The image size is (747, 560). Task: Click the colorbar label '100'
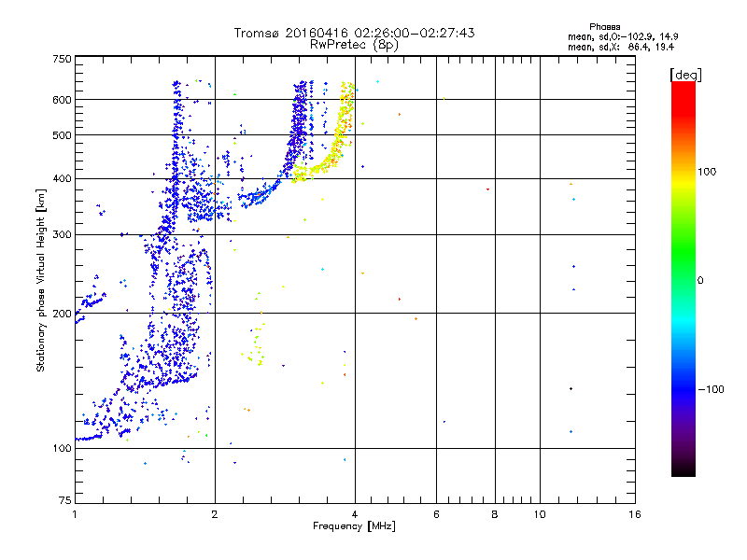(x=707, y=172)
